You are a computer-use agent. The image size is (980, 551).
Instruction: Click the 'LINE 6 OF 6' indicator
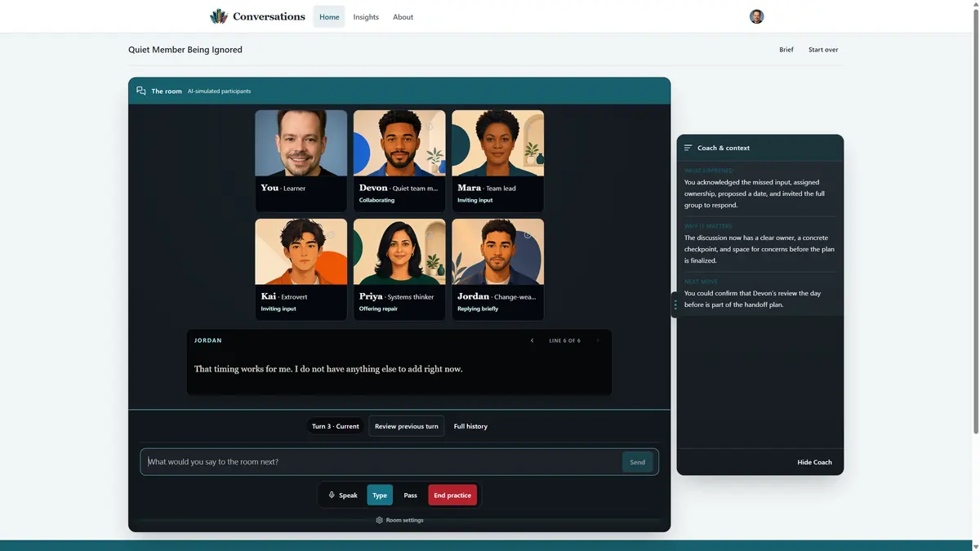coord(565,340)
